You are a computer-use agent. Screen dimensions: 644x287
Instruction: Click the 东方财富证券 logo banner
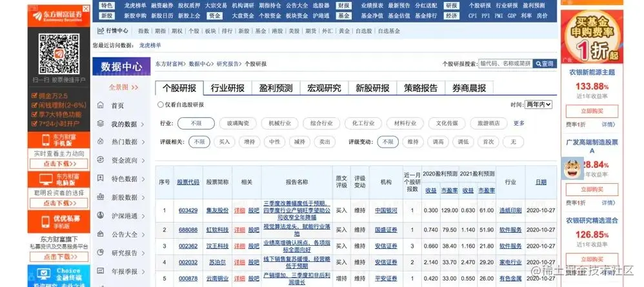point(59,16)
